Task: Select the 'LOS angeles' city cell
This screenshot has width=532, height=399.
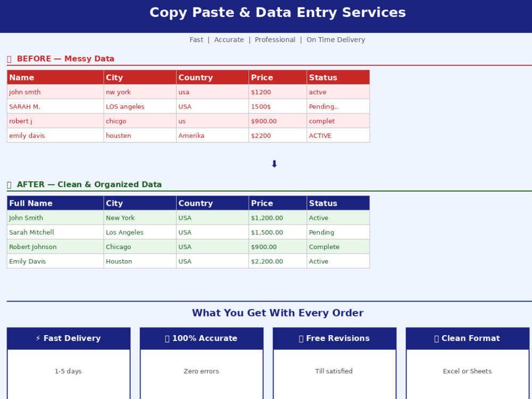Action: pos(140,106)
